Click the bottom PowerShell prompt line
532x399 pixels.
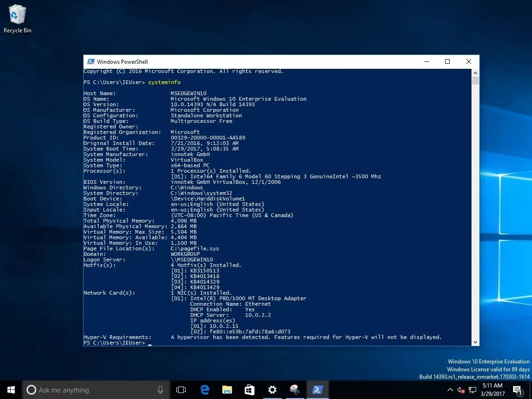(117, 343)
